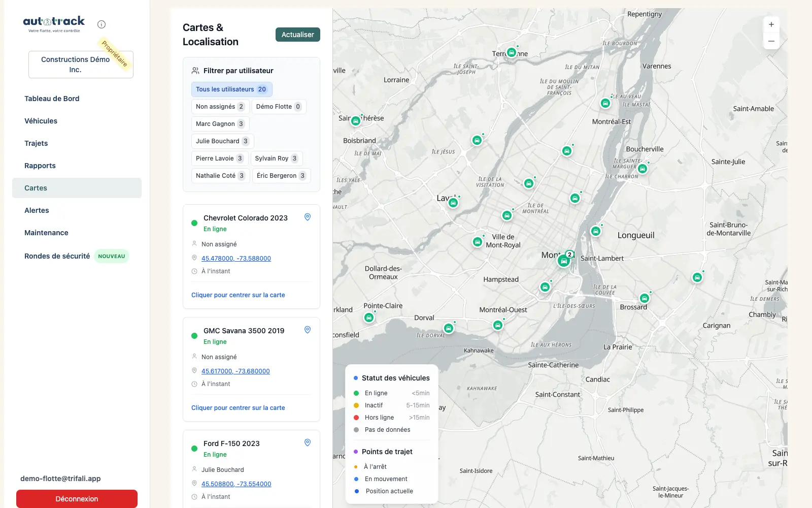Filter vehicles by Éric Bergeron
The image size is (812, 508).
coord(281,176)
